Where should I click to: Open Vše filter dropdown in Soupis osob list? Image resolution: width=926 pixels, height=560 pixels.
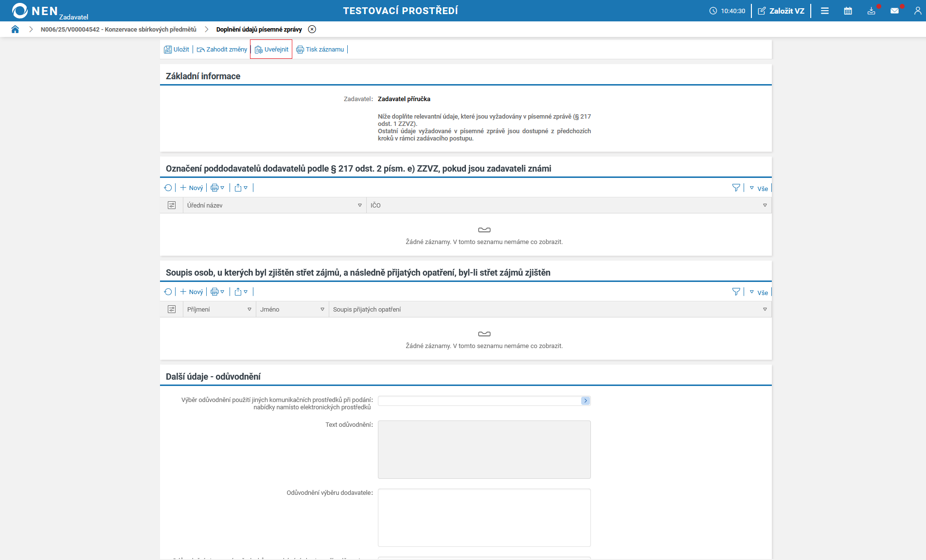759,292
